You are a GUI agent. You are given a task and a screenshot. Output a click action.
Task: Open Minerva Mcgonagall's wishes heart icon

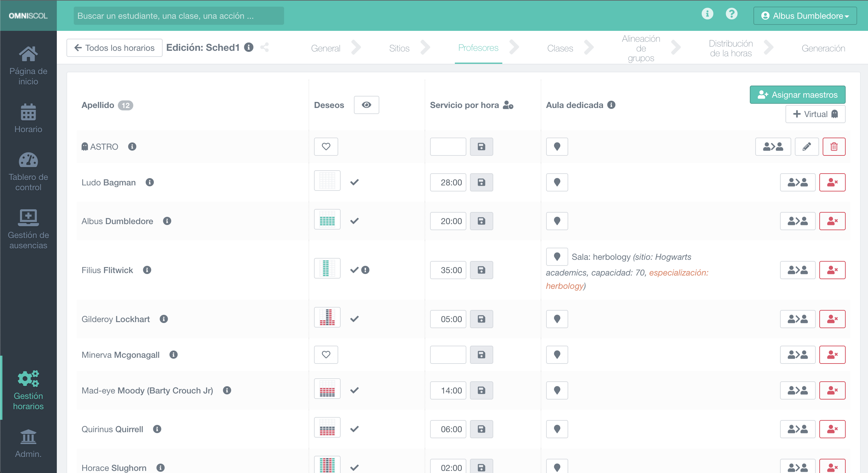(326, 355)
